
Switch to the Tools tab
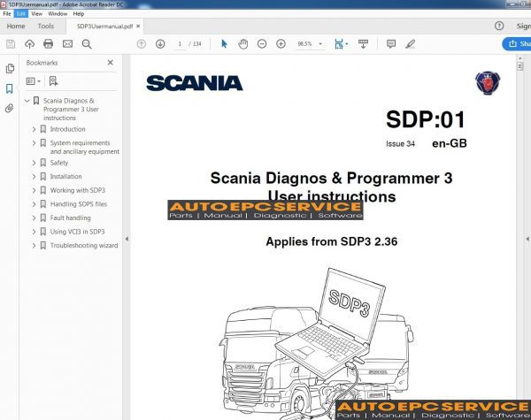coord(46,26)
